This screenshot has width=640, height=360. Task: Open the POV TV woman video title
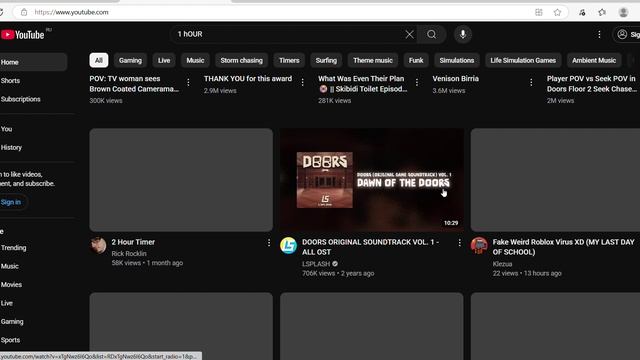(x=134, y=84)
